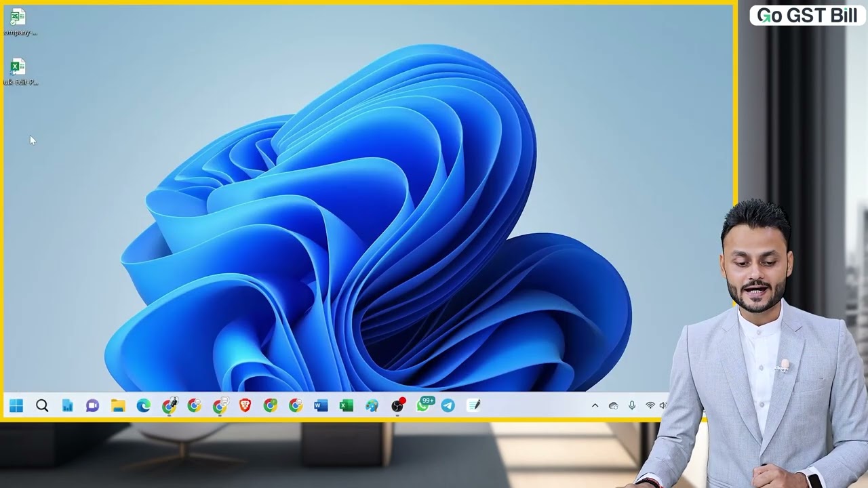This screenshot has width=868, height=488.
Task: Launch Microsoft Word from taskbar
Action: coord(321,405)
